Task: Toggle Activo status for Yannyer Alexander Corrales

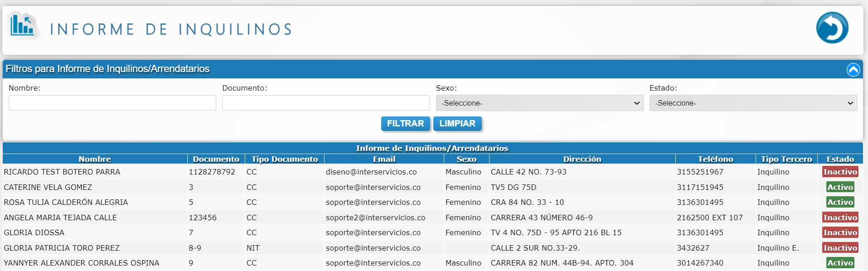Action: pyautogui.click(x=840, y=263)
